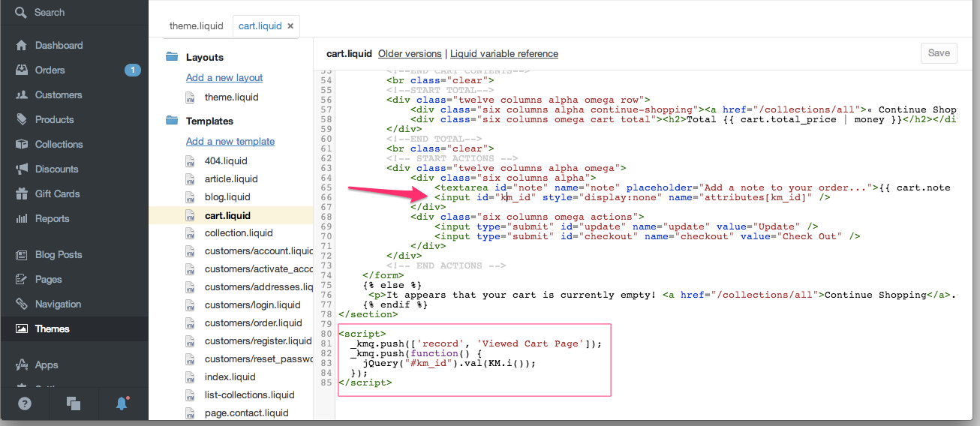Click line number 70 in the gutter
980x426 pixels.
[x=326, y=236]
